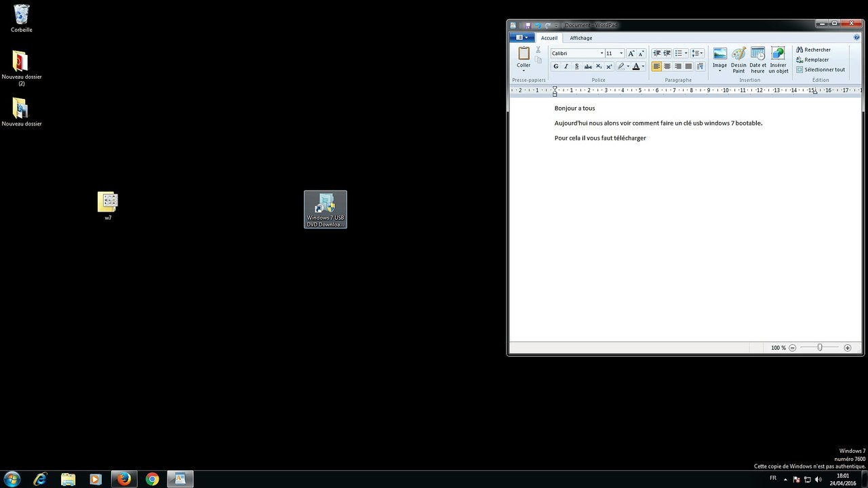Viewport: 868px width, 488px height.
Task: Open the line spacing dropdown
Action: pos(697,53)
